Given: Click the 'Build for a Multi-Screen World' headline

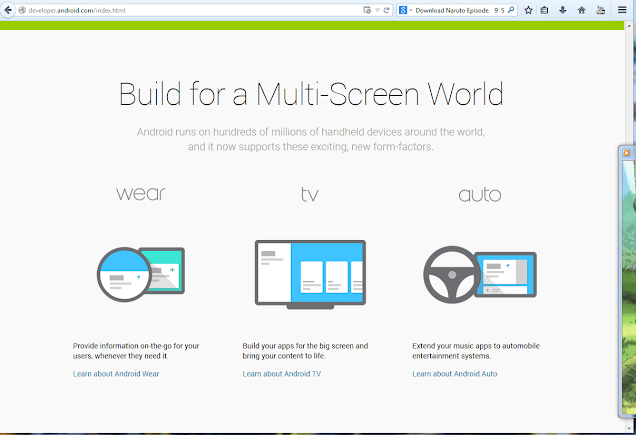Looking at the screenshot, I should coord(311,94).
